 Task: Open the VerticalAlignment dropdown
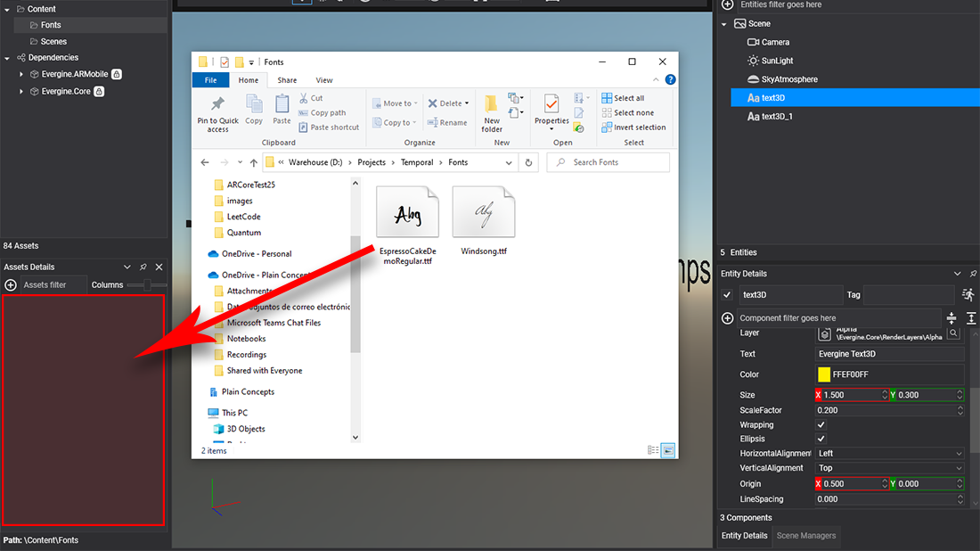coord(889,468)
